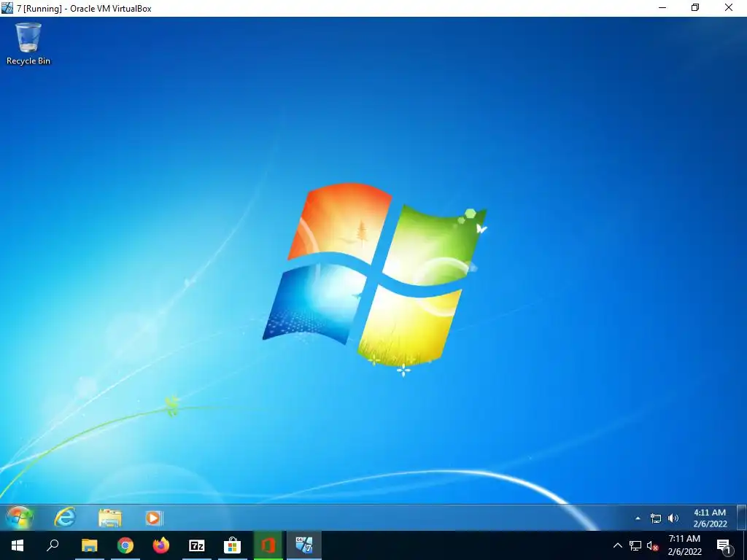Open the Recycle Bin on the guest desktop
This screenshot has height=560, width=747.
28,44
